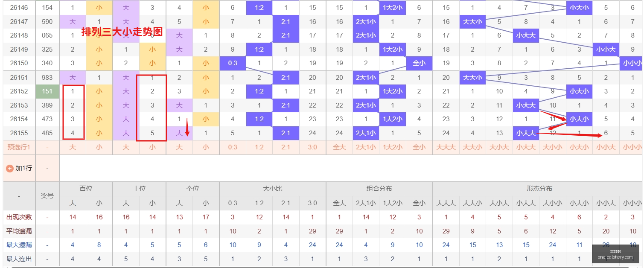Click issue number 26154

click(19, 119)
